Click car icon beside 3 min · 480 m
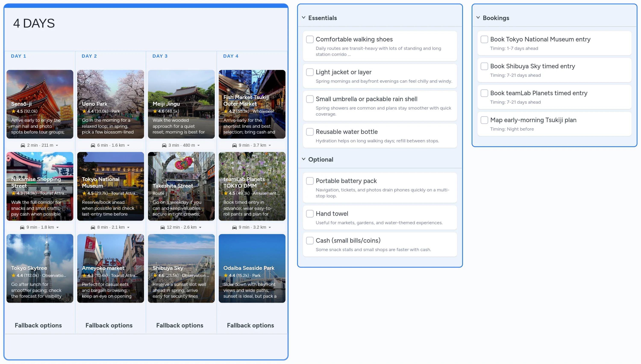Image resolution: width=641 pixels, height=364 pixels. tap(164, 145)
